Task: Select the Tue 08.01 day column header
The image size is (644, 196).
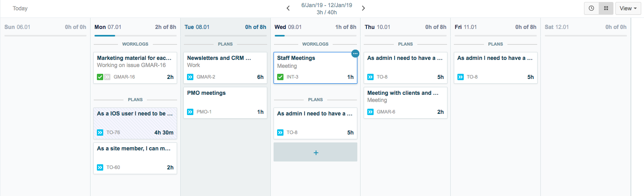Action: [x=197, y=27]
